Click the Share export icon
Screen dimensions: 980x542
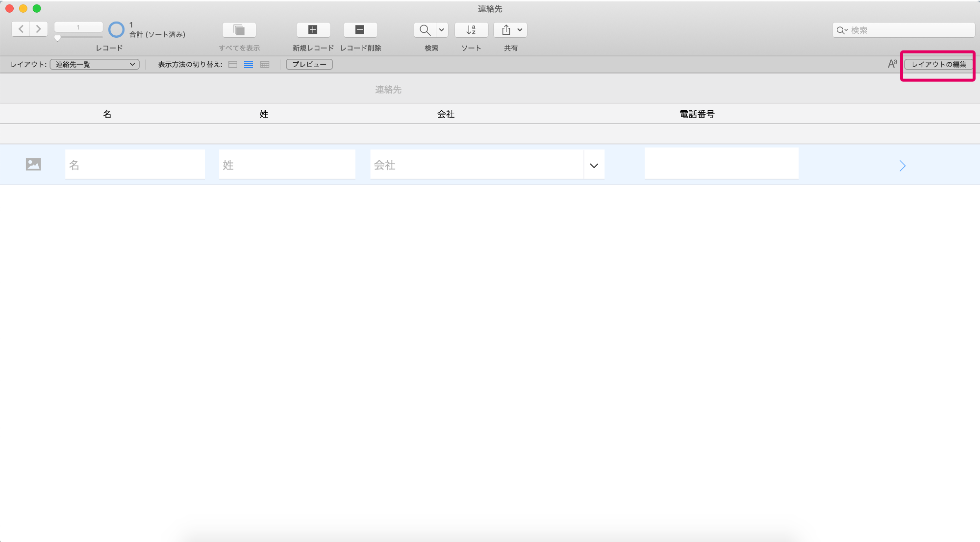[506, 30]
